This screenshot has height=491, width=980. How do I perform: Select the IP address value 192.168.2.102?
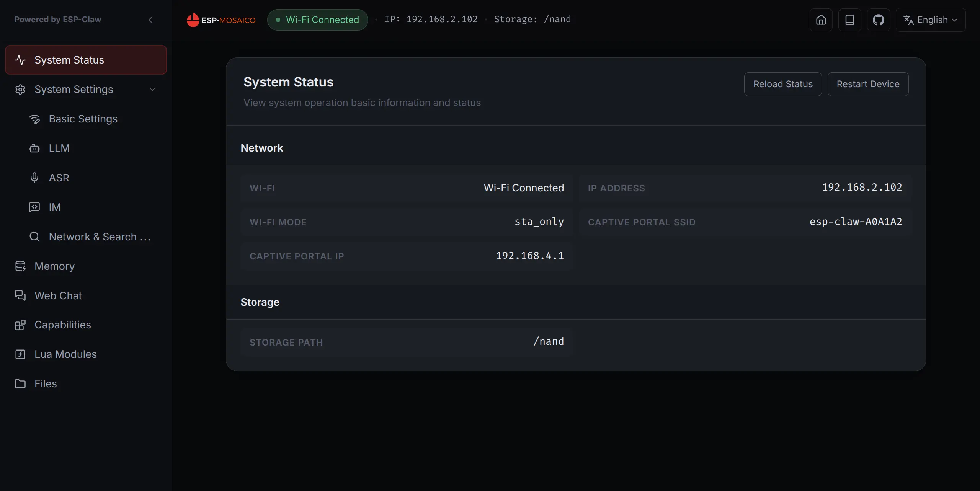862,188
